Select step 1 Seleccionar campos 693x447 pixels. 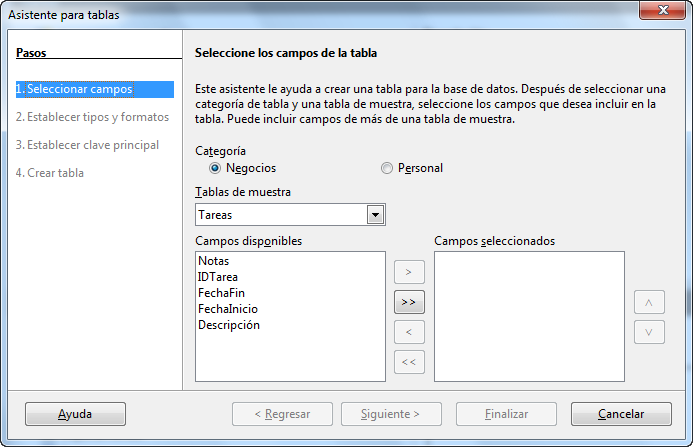95,89
